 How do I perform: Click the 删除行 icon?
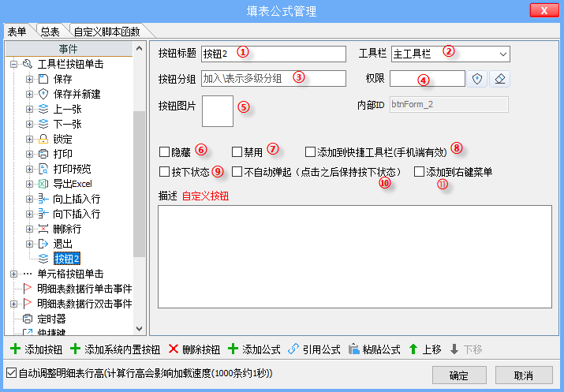click(43, 229)
